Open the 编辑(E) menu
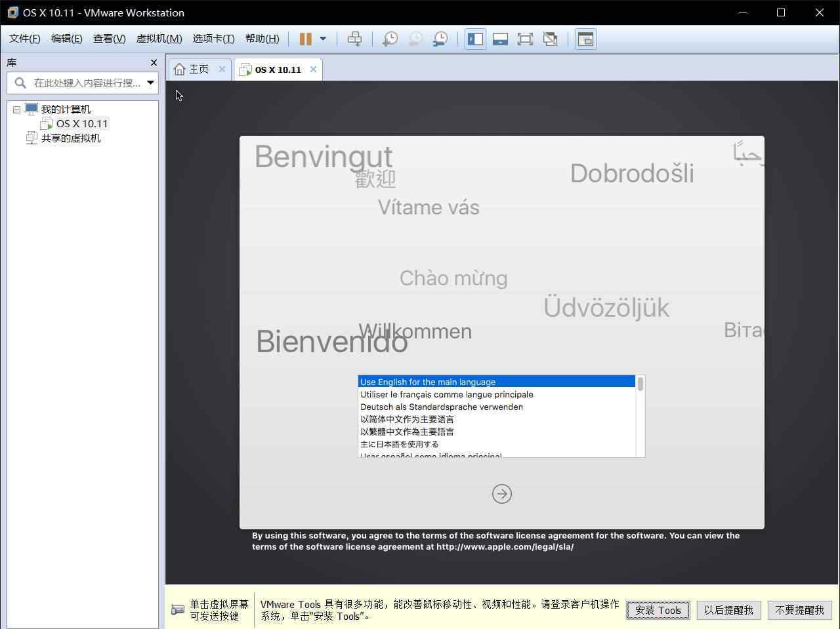This screenshot has width=840, height=629. (67, 39)
